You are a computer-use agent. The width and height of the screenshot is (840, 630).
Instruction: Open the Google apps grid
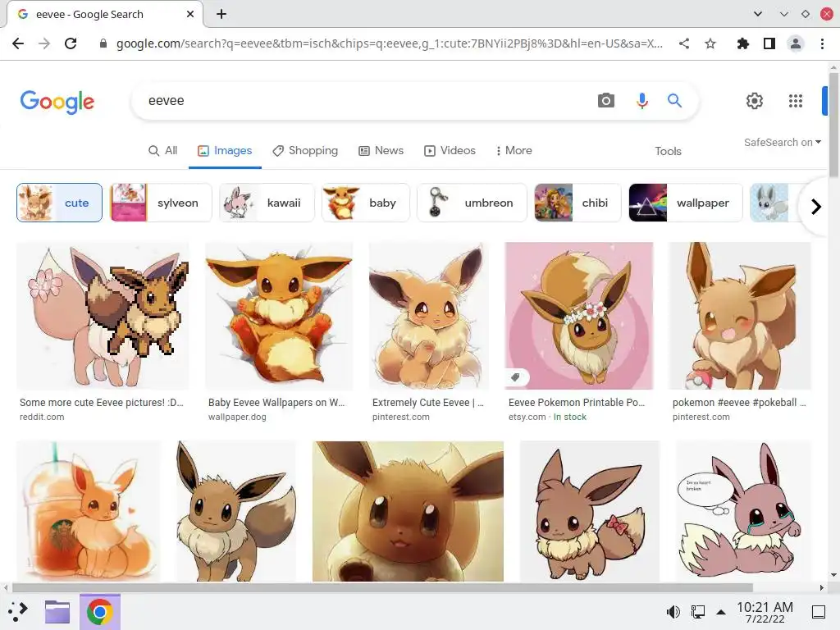(x=796, y=101)
